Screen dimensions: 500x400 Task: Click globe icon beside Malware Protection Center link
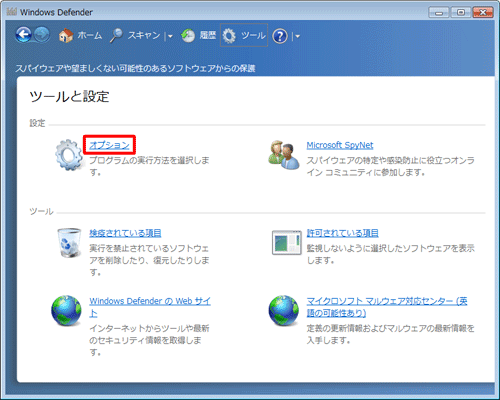pyautogui.click(x=284, y=310)
